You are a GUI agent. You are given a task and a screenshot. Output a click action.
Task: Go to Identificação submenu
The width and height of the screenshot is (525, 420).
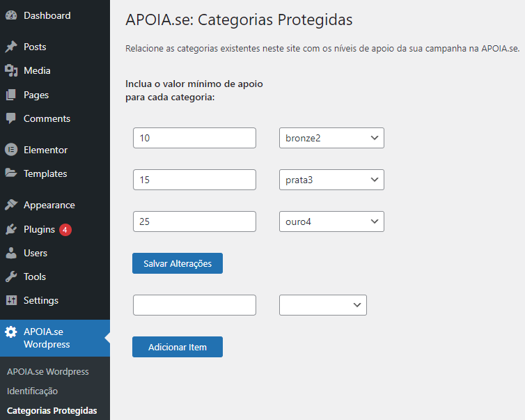pyautogui.click(x=33, y=391)
